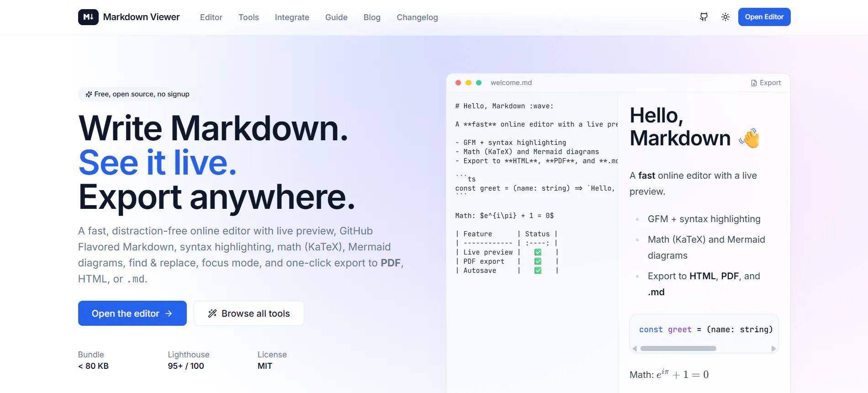Click the "Math: $e^{i\pi} + 1 = 0$" source line
The image size is (868, 393).
[x=504, y=216]
